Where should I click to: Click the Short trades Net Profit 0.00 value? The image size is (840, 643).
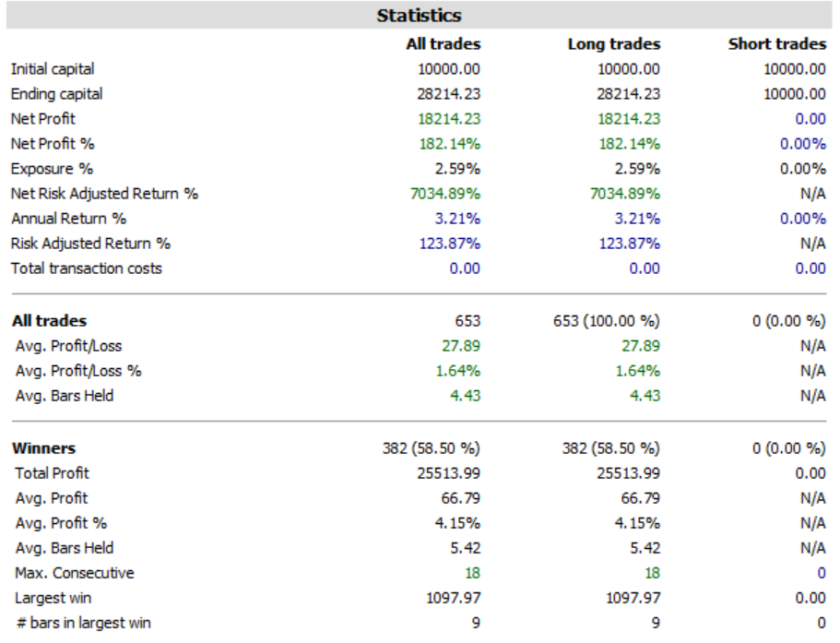pyautogui.click(x=810, y=119)
